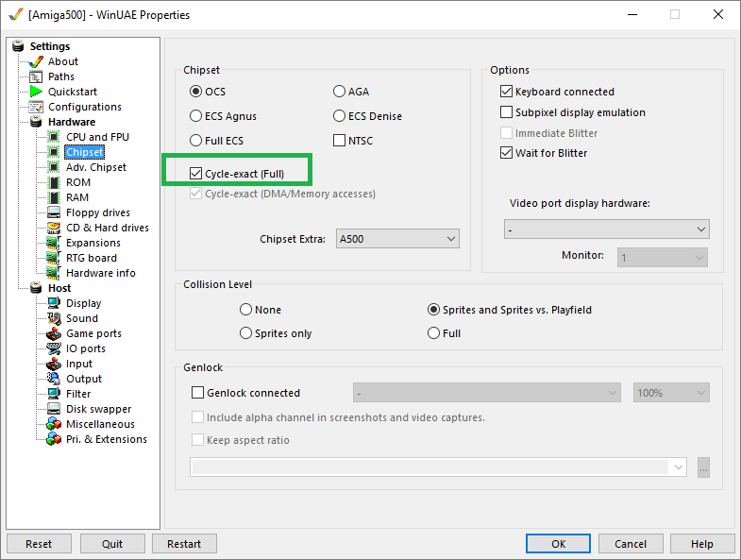Open Adv. Chipset settings page
This screenshot has width=741, height=560.
96,167
